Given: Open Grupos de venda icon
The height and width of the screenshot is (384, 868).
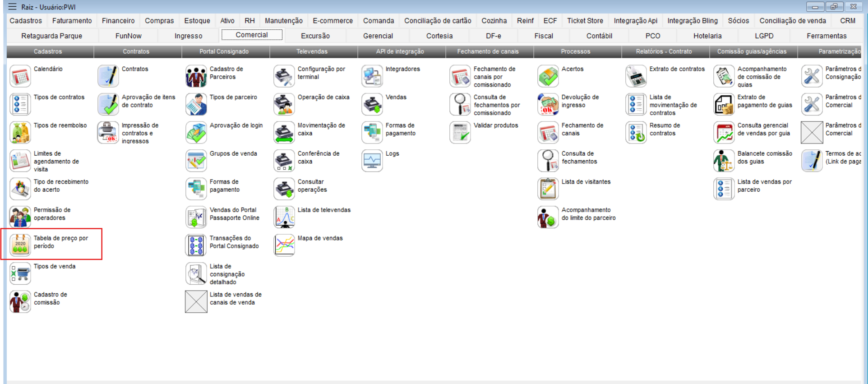Looking at the screenshot, I should point(196,161).
